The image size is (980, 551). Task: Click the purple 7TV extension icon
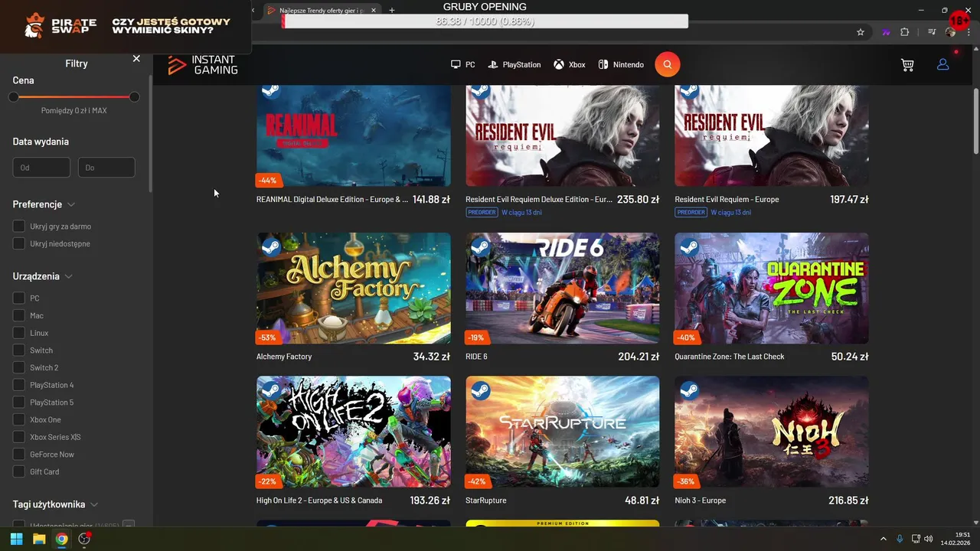click(886, 32)
